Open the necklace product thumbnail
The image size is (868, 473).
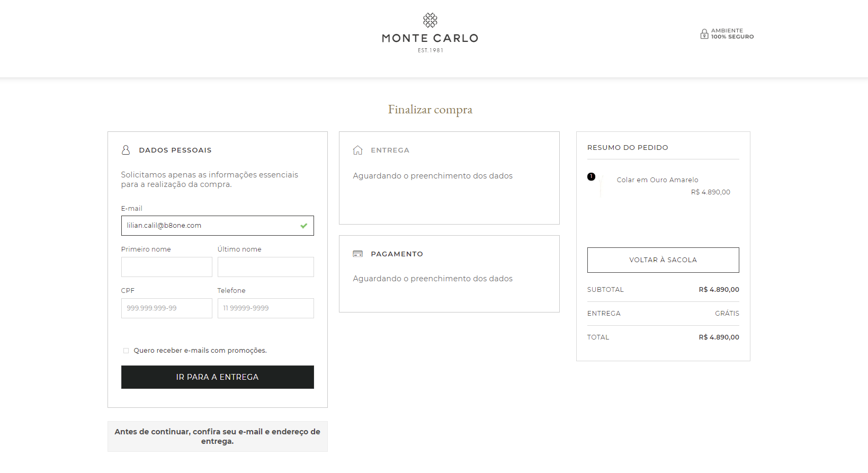(601, 186)
